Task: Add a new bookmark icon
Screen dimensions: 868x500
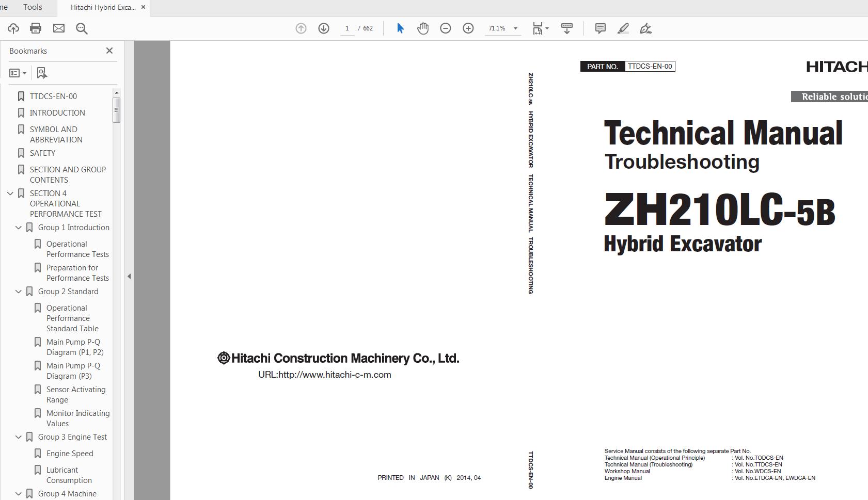Action: (x=42, y=73)
